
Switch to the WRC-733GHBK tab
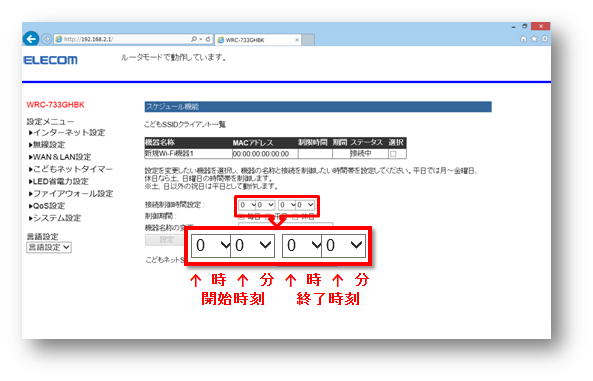tap(258, 40)
